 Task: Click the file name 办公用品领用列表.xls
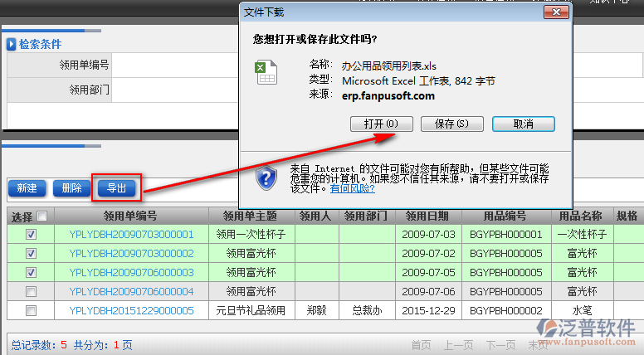[389, 66]
